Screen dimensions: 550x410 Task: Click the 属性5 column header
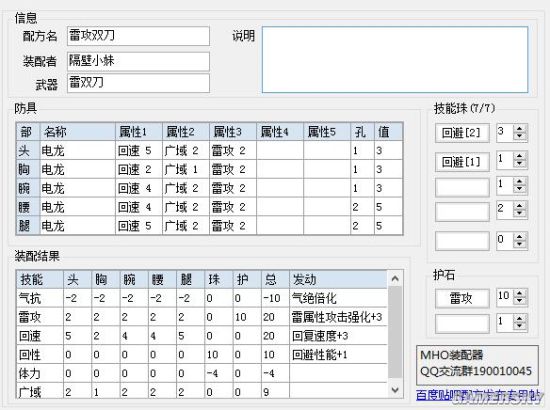pyautogui.click(x=327, y=132)
